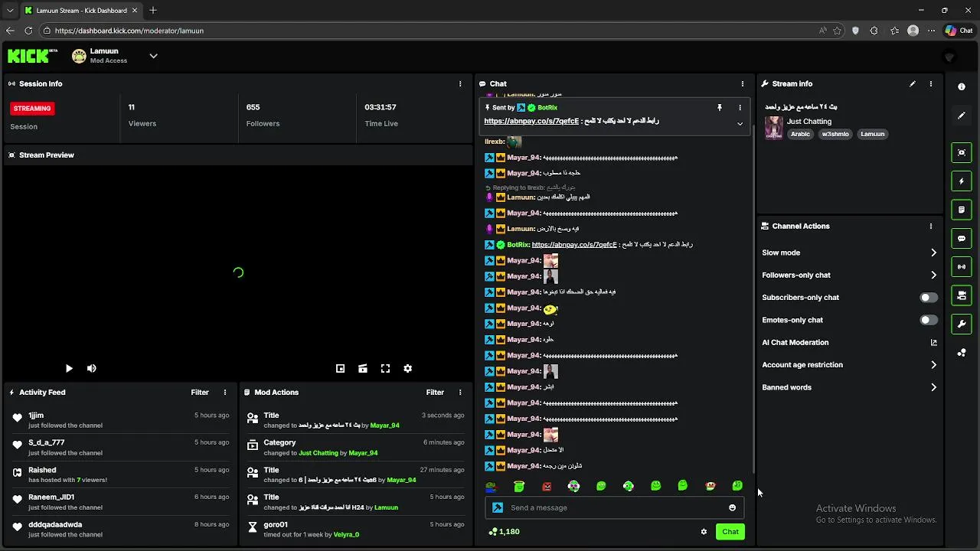Click the 1,180 channel points balance
Viewport: 980px width, 551px height.
(x=504, y=532)
